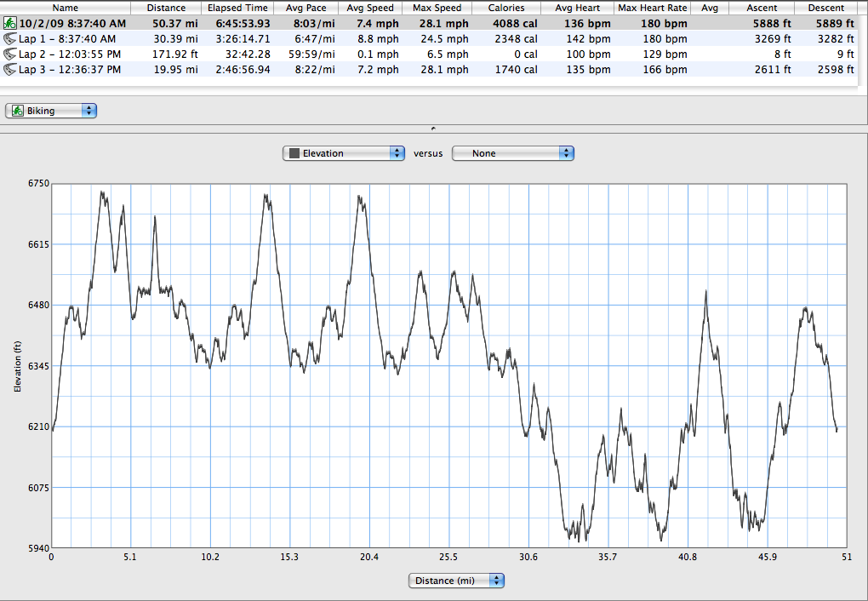This screenshot has height=601, width=868.
Task: Click the Calories column header
Action: click(506, 8)
